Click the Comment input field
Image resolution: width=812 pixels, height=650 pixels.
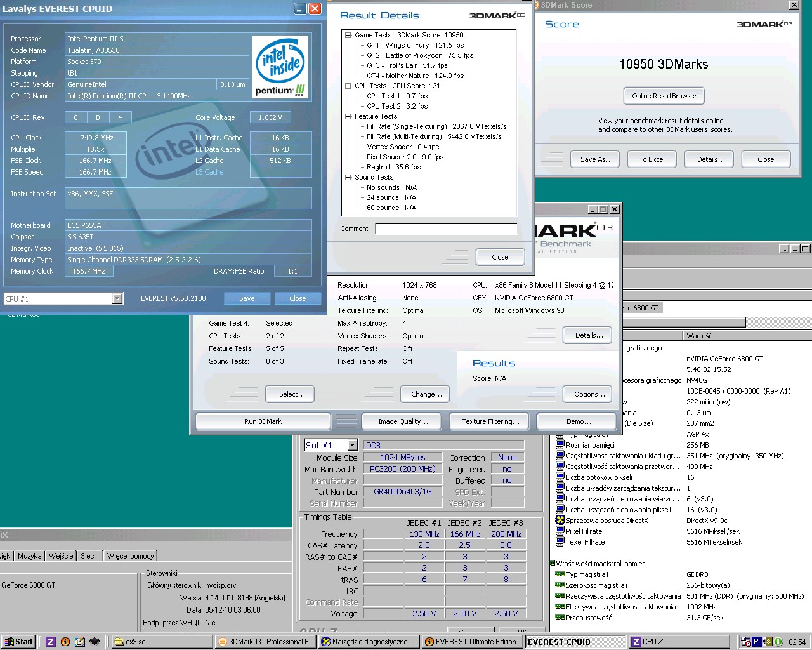(x=446, y=229)
